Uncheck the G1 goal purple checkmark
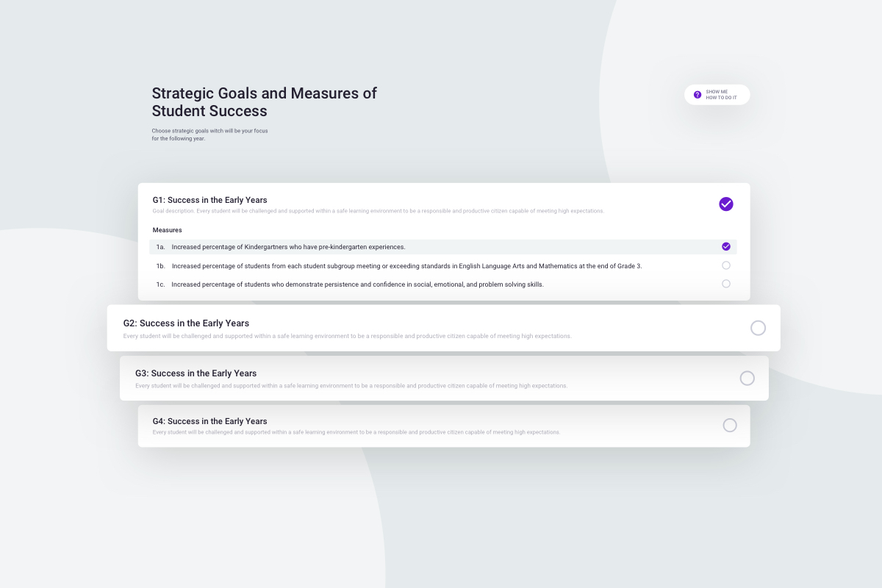The width and height of the screenshot is (882, 588). point(726,204)
